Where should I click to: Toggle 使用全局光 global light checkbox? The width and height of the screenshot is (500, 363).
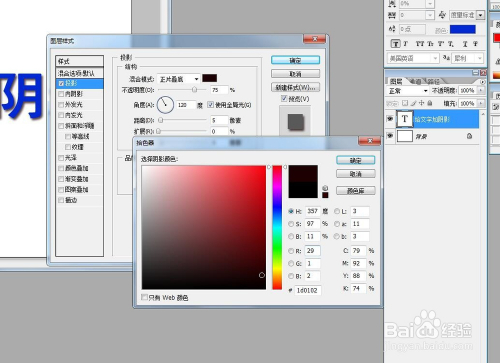coord(211,105)
